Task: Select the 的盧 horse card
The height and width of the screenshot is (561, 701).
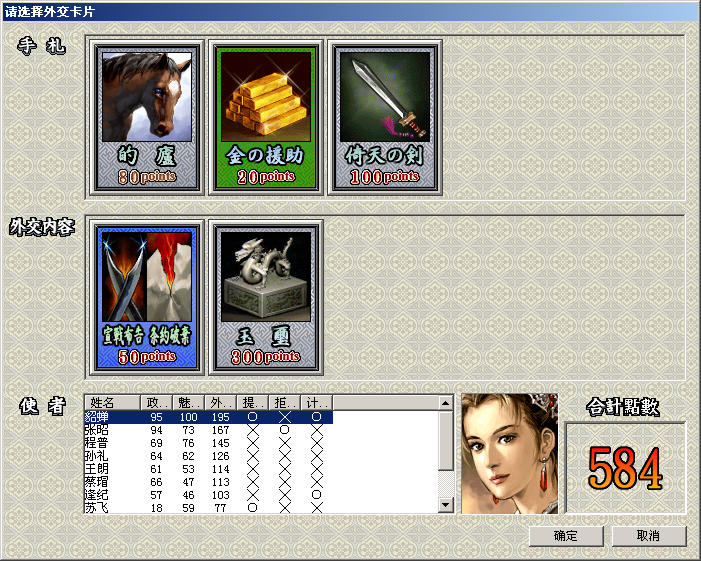Action: [x=147, y=118]
